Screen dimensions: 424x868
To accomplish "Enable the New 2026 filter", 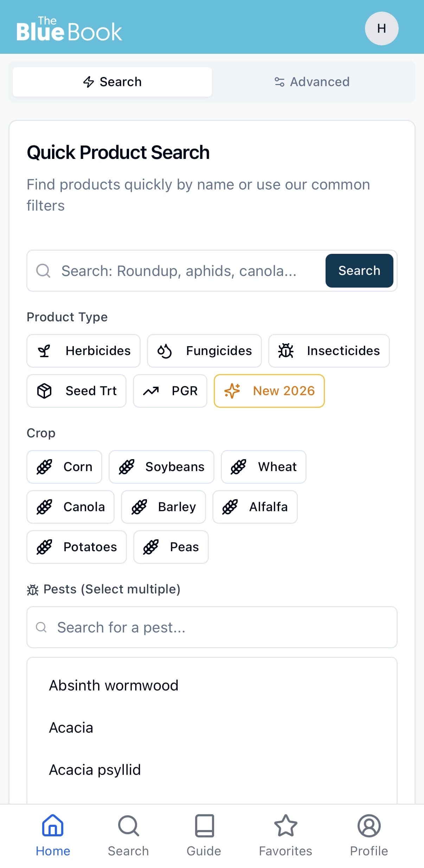I will (269, 391).
